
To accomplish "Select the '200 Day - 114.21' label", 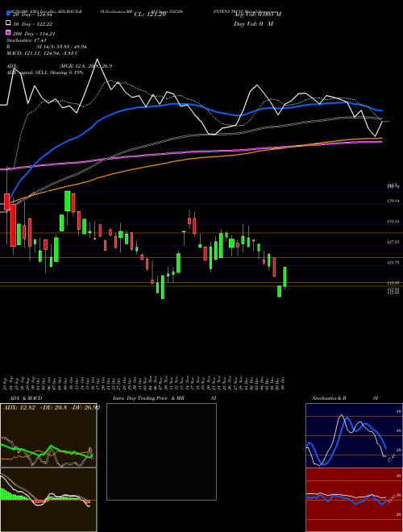I will pyautogui.click(x=34, y=34).
